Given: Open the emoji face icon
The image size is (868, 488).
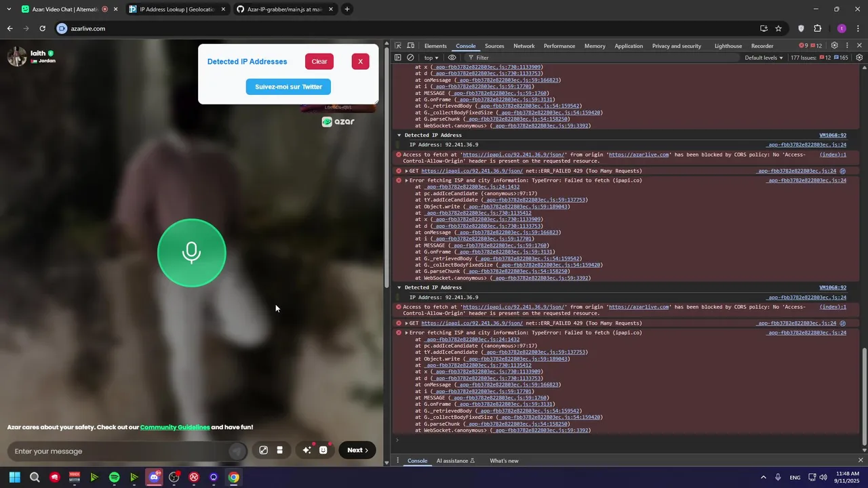Looking at the screenshot, I should tap(323, 450).
